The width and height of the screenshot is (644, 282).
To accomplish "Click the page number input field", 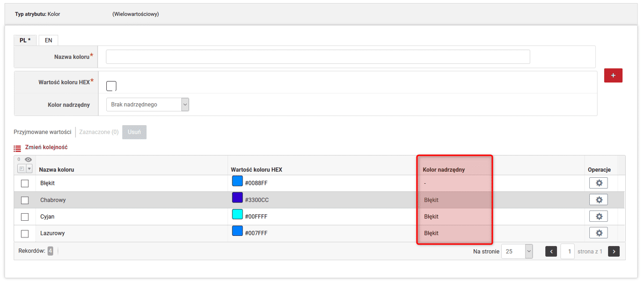I will click(567, 251).
